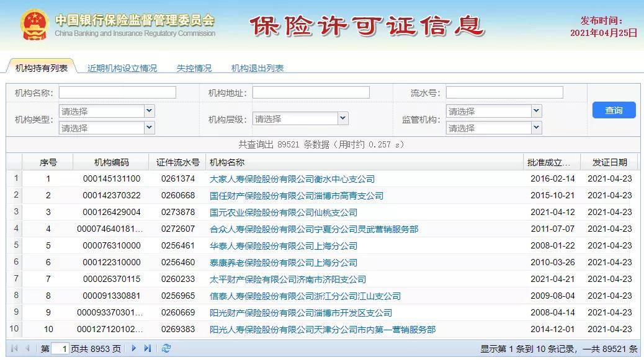The height and width of the screenshot is (360, 644).
Task: Sort by 序号 column header
Action: pos(48,162)
